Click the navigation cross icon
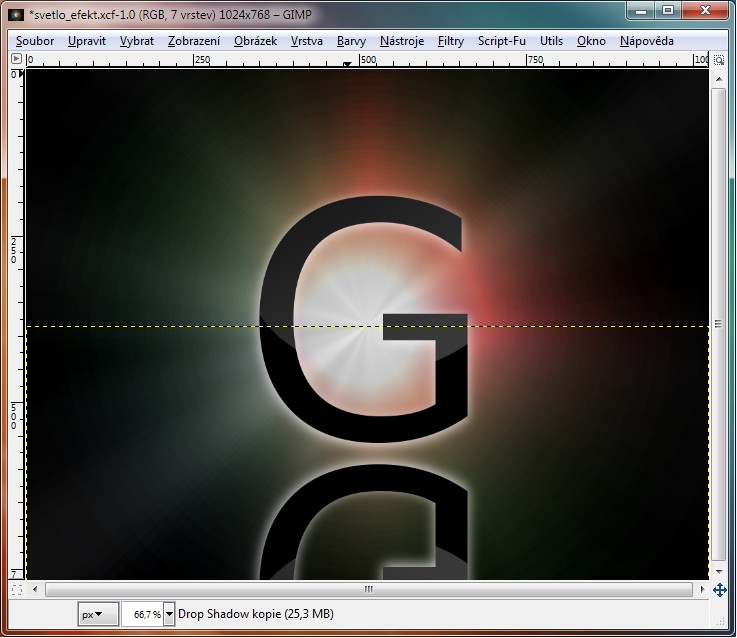The image size is (737, 638). [720, 590]
